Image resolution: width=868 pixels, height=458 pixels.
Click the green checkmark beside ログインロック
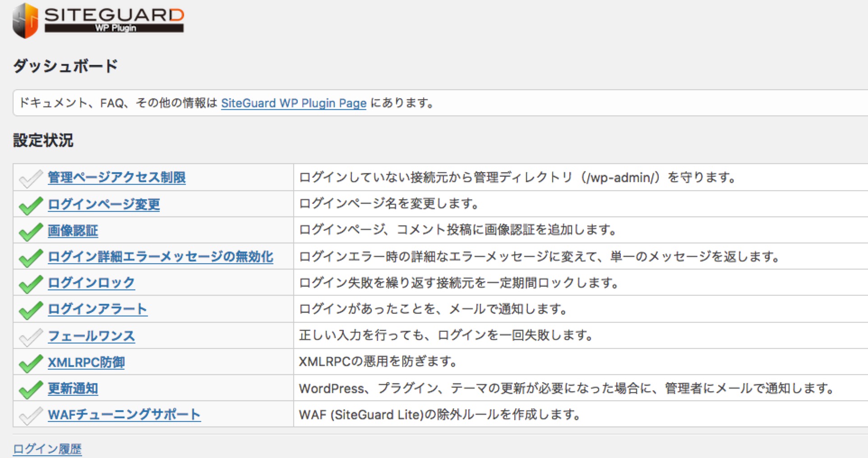click(31, 284)
